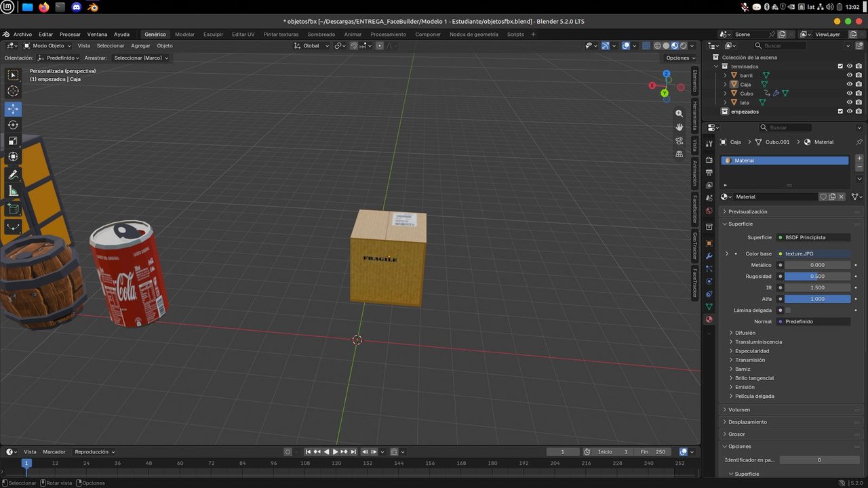The width and height of the screenshot is (868, 488).
Task: Open the Global orientation dropdown
Action: tap(312, 45)
